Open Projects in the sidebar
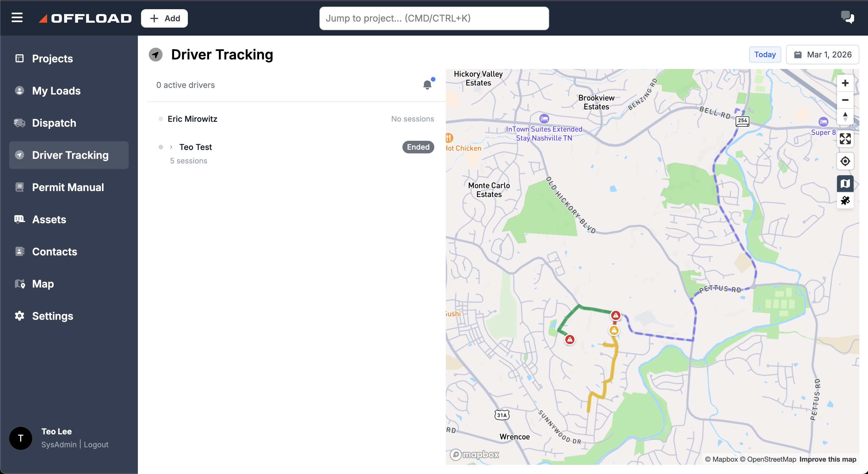This screenshot has width=868, height=474. (x=69, y=59)
